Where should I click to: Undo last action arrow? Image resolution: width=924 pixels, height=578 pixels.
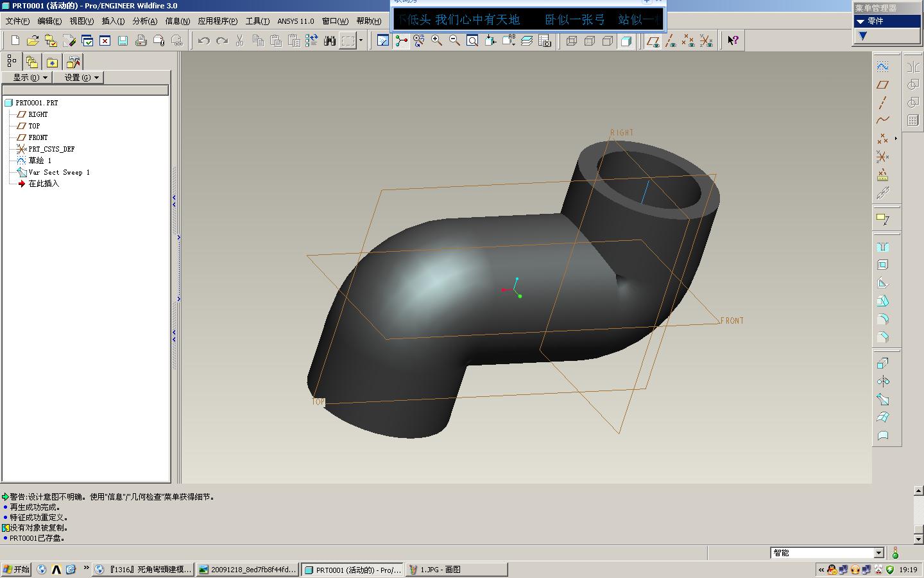(204, 40)
